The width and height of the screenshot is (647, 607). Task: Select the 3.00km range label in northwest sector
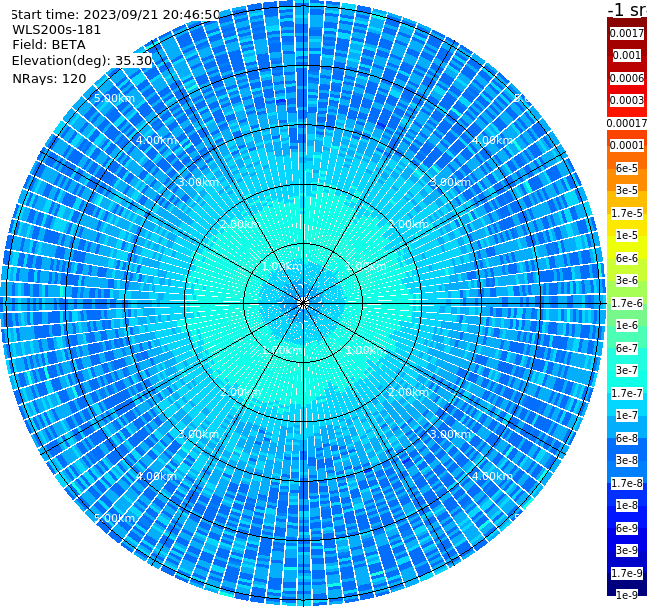click(x=198, y=182)
